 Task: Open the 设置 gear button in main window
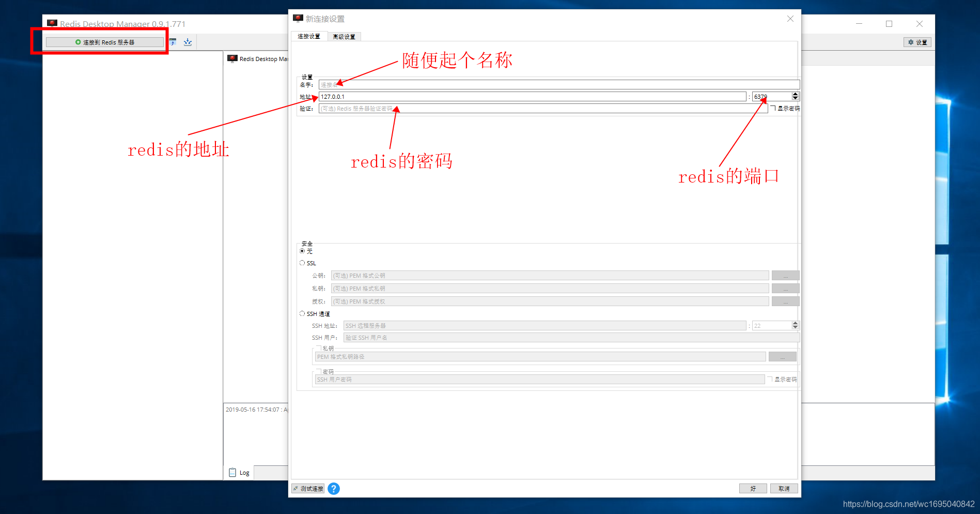pos(917,42)
